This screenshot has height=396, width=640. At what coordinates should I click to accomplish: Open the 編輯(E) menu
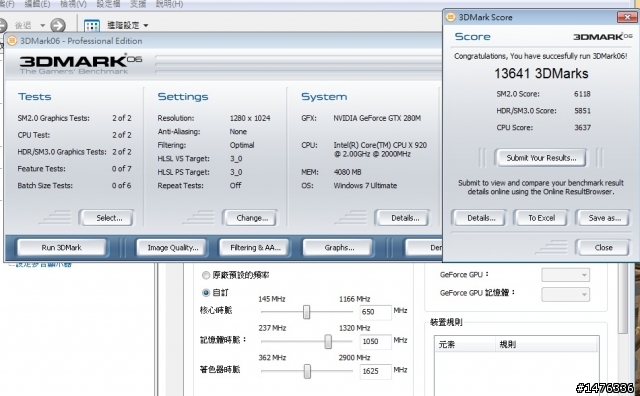[x=37, y=4]
